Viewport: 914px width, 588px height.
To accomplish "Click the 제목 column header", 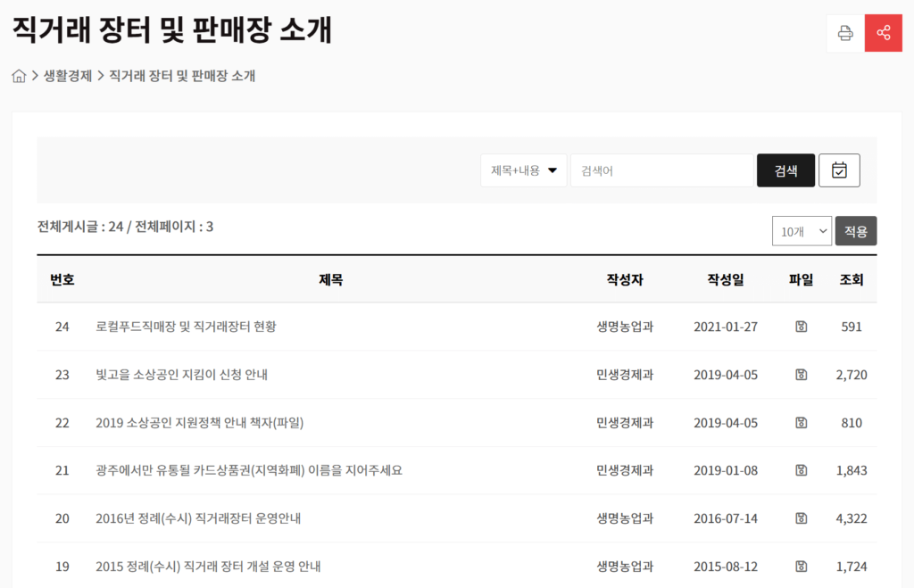I will [x=330, y=279].
